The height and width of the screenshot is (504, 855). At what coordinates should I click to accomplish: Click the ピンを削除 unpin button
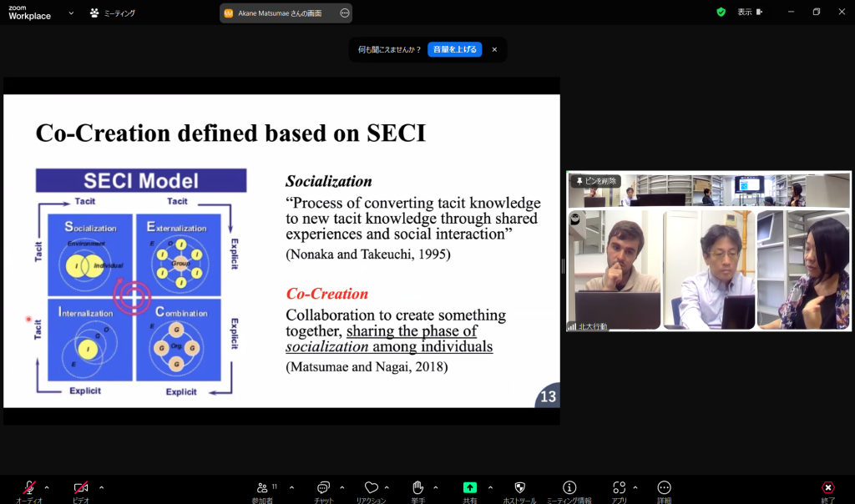pyautogui.click(x=595, y=181)
